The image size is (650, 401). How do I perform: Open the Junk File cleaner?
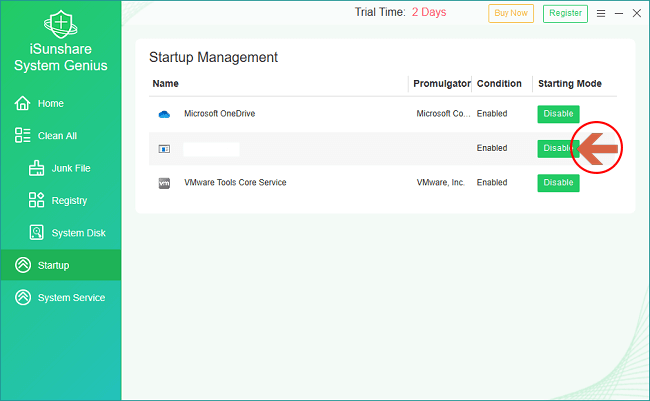pos(69,168)
